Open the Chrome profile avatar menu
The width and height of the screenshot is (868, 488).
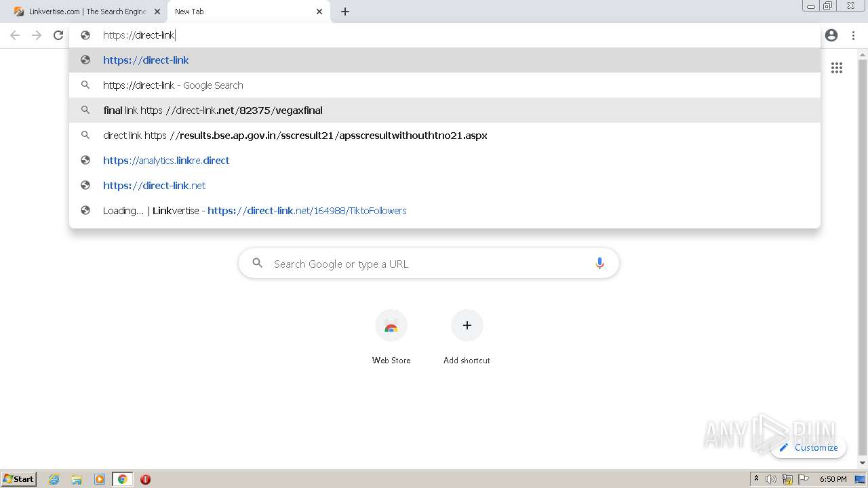(831, 35)
